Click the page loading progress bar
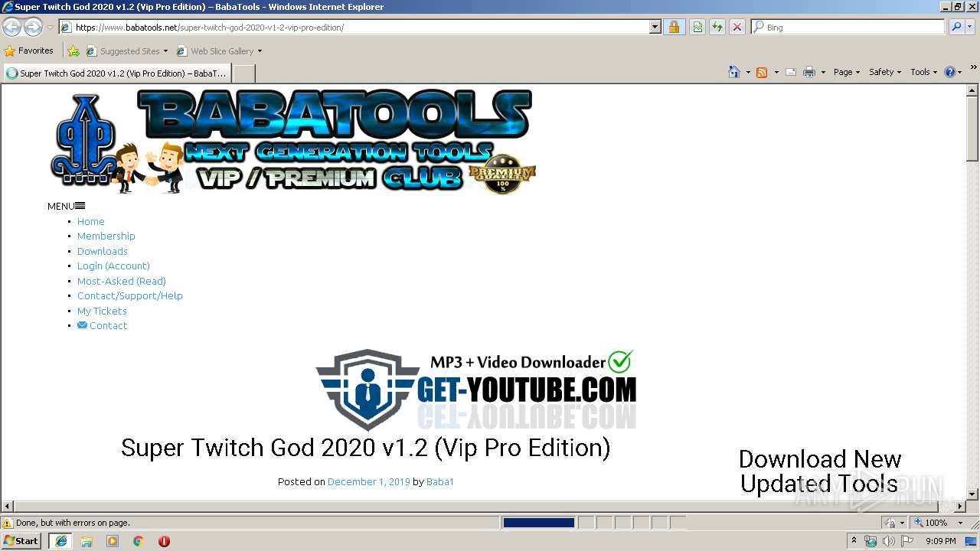This screenshot has width=980, height=551. (x=539, y=523)
